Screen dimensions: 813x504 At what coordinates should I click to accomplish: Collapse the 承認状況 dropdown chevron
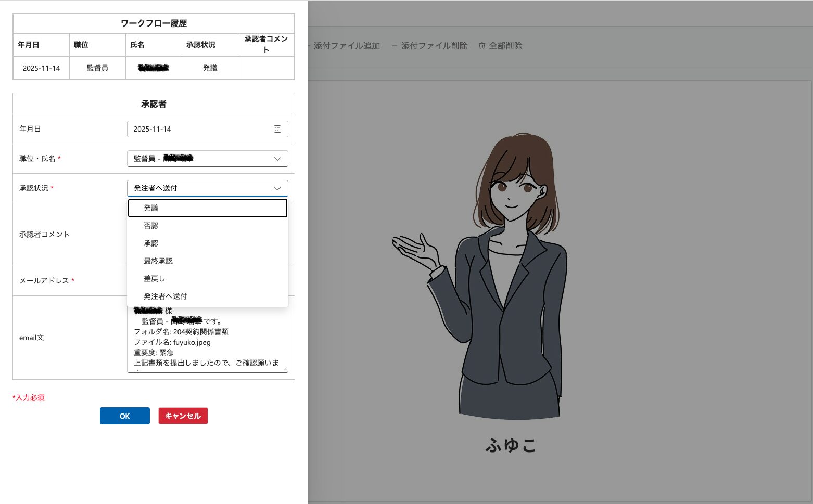coord(277,188)
